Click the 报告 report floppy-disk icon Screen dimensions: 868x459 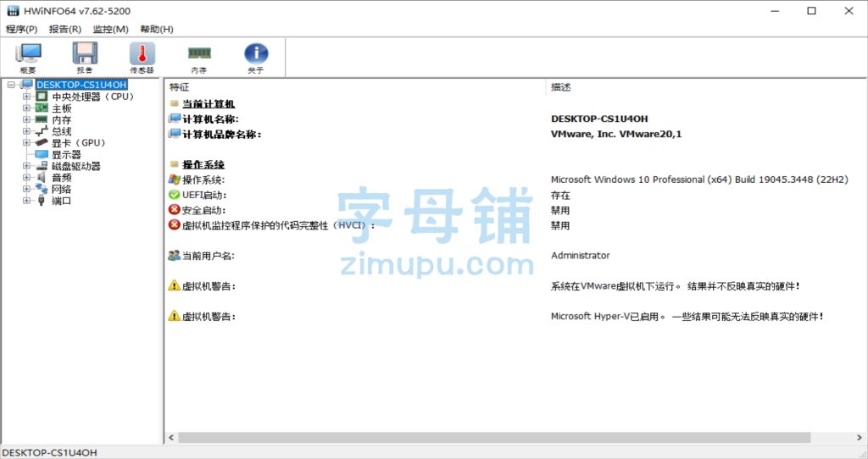pyautogui.click(x=85, y=58)
